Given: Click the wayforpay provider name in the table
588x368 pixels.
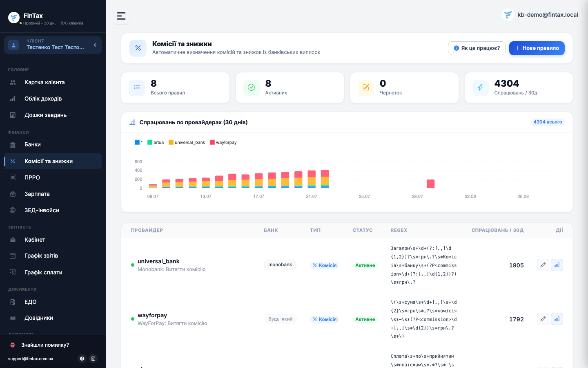Looking at the screenshot, I should click(152, 315).
